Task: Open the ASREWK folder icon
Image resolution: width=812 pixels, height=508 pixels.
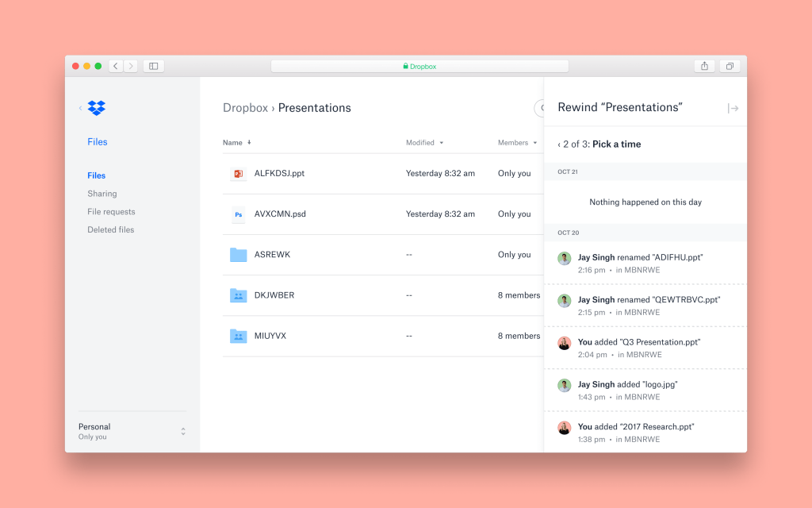Action: click(238, 255)
